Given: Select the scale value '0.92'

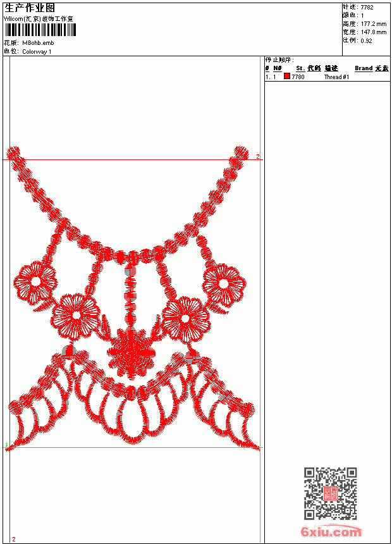Looking at the screenshot, I should pyautogui.click(x=366, y=40).
